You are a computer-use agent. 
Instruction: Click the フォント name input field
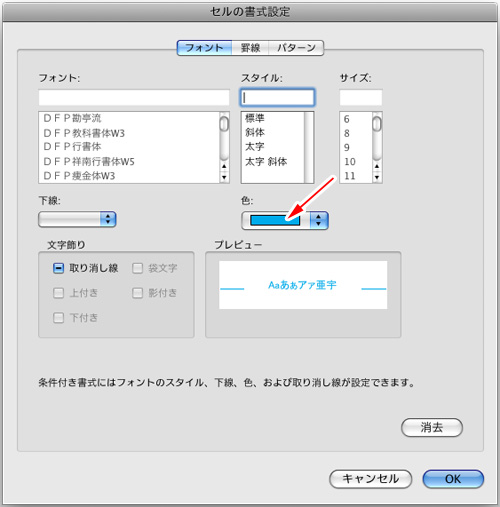coord(134,98)
